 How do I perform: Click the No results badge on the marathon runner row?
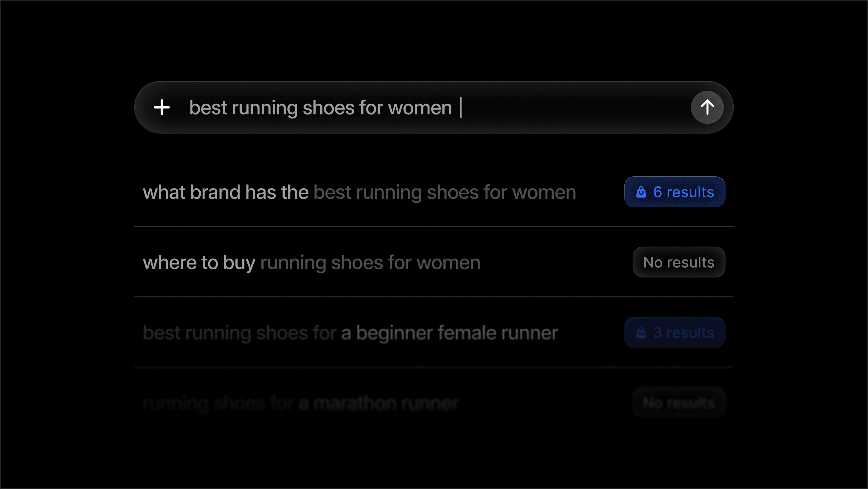point(679,402)
